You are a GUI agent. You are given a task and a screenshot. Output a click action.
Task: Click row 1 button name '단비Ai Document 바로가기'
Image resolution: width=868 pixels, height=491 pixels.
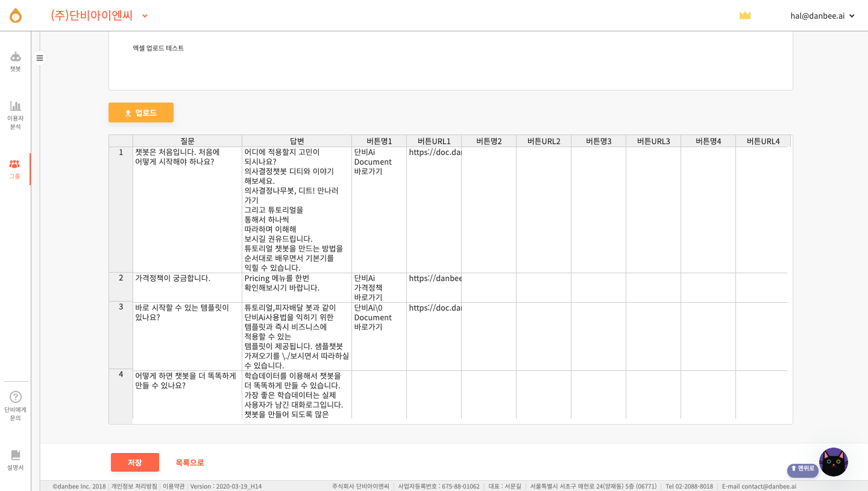pos(379,210)
